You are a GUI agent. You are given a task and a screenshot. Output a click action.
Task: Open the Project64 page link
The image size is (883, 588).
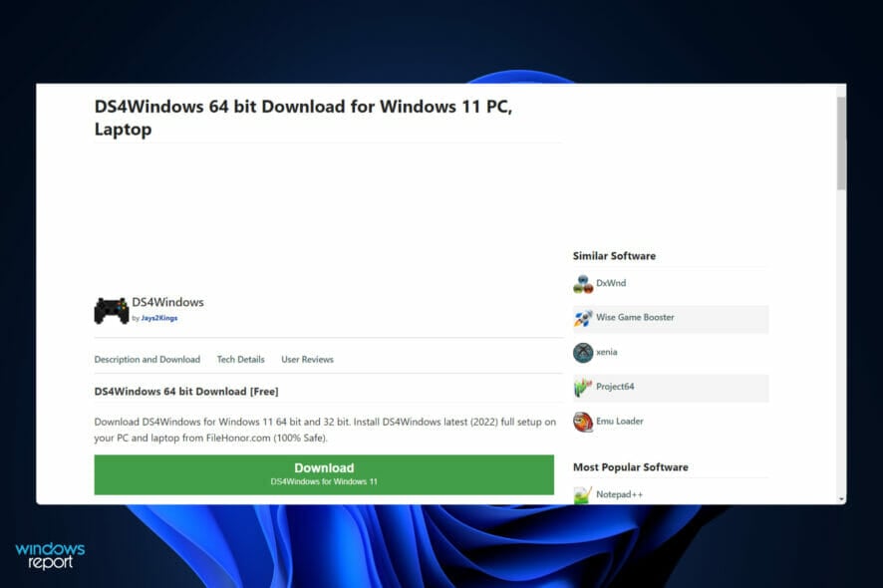(614, 387)
